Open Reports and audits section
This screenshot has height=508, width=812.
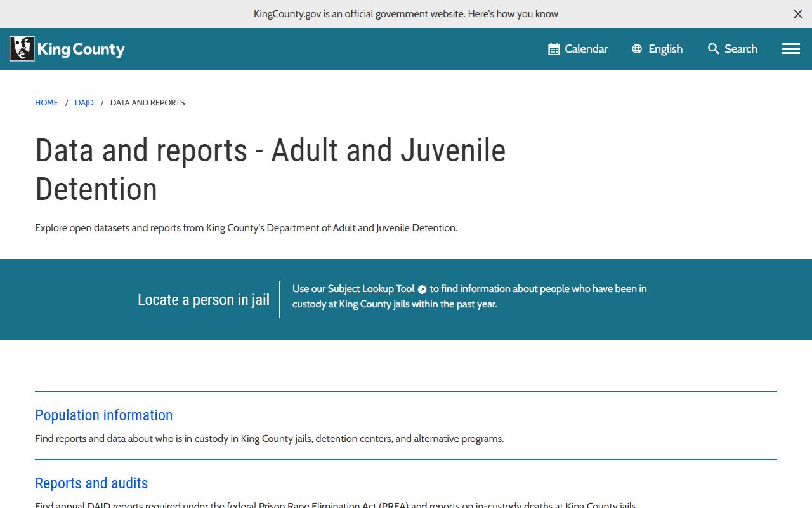click(91, 483)
